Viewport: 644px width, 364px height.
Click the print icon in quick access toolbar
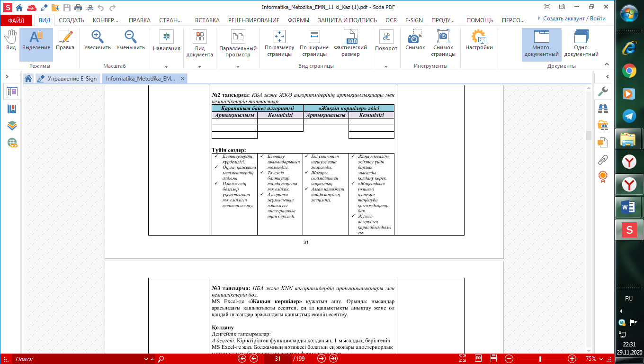tap(77, 8)
